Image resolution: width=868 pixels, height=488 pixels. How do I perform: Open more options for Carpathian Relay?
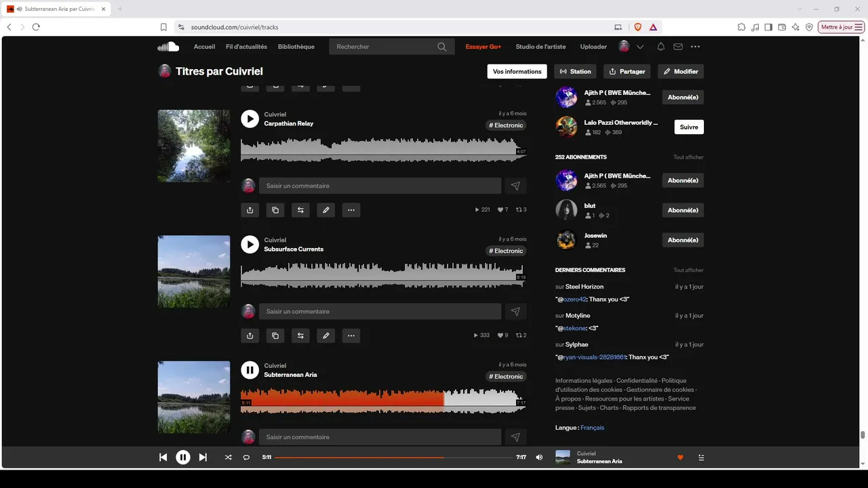[x=351, y=210]
